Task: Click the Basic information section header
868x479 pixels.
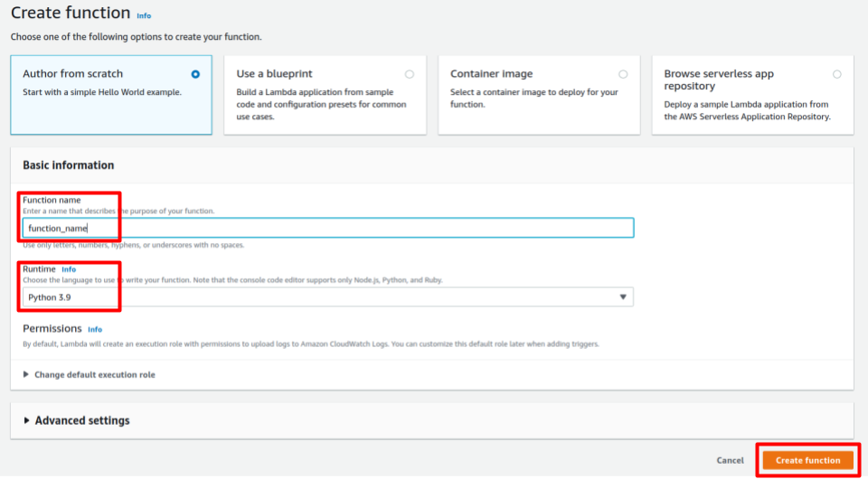Action: [69, 165]
